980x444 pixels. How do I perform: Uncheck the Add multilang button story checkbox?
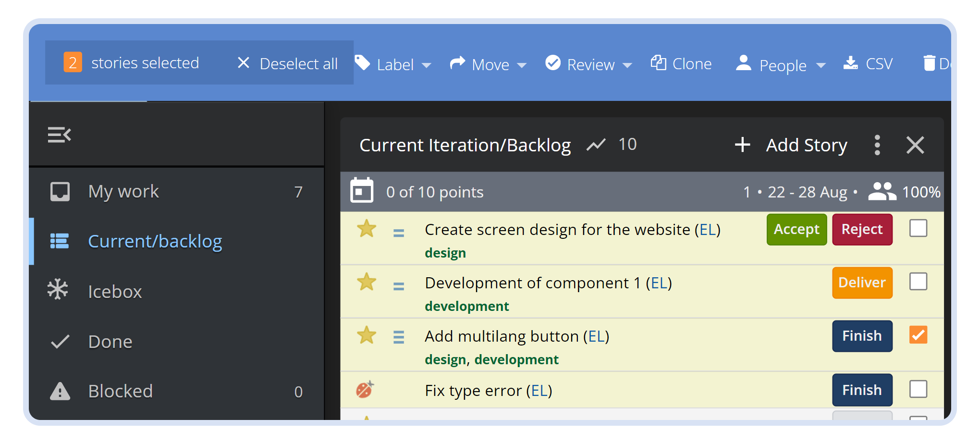tap(918, 335)
